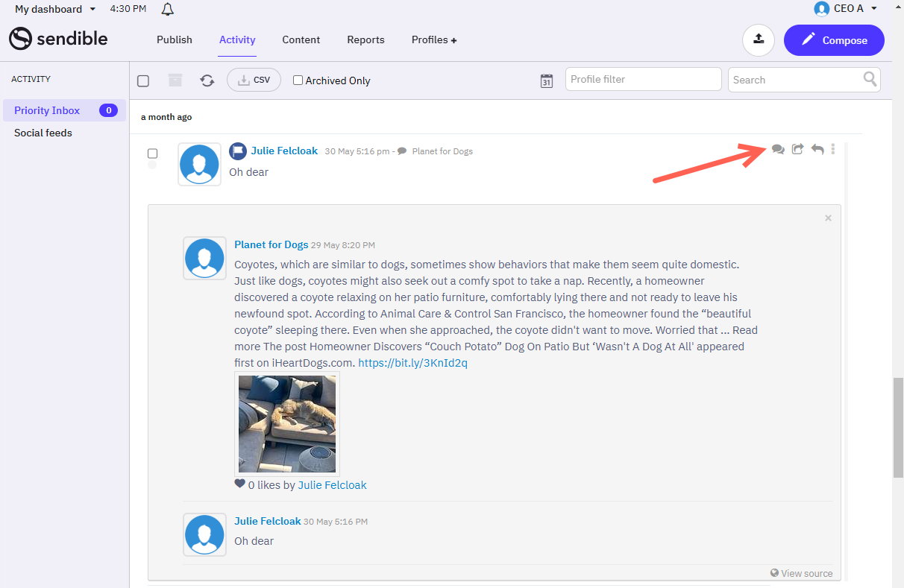Refresh the activity feed
This screenshot has width=904, height=588.
(207, 80)
